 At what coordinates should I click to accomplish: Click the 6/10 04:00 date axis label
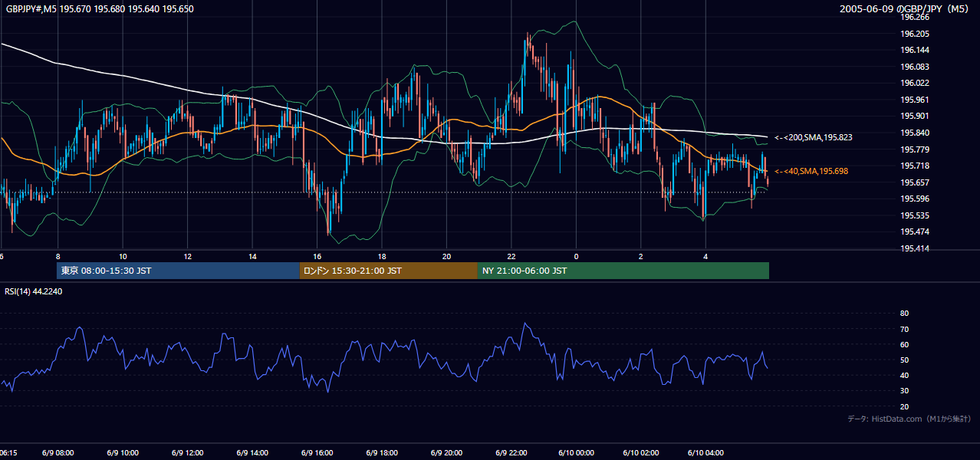pos(705,452)
